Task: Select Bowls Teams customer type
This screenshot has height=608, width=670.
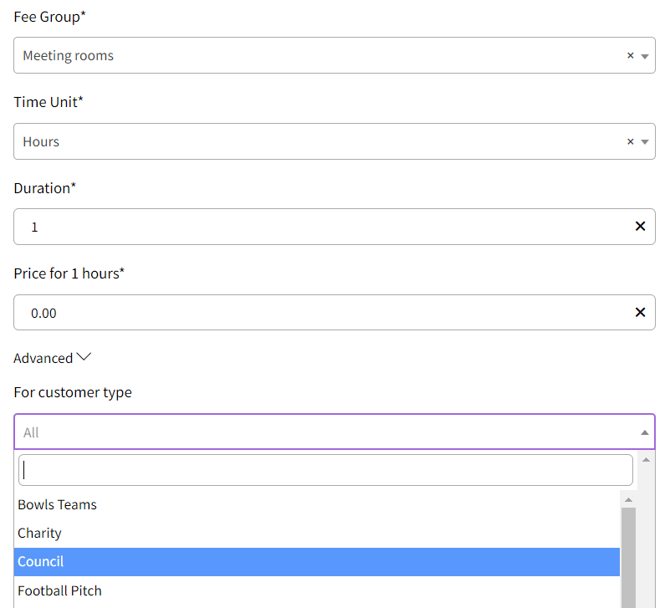Action: tap(57, 505)
